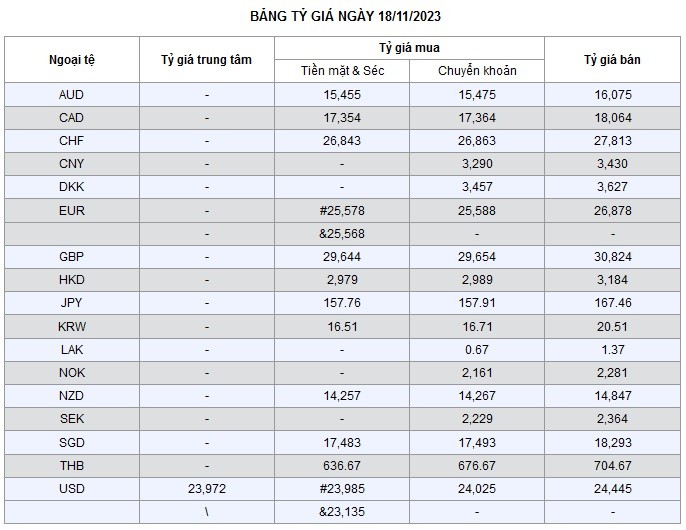Click the Ngoại tệ column header
Image resolution: width=686 pixels, height=530 pixels.
pos(72,60)
